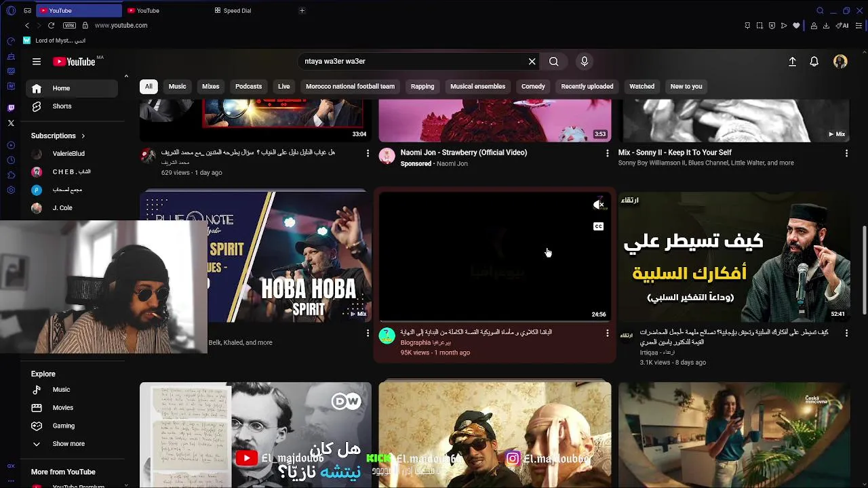Image resolution: width=868 pixels, height=488 pixels.
Task: Click the Opera pin icon in the address bar
Action: pos(747,26)
